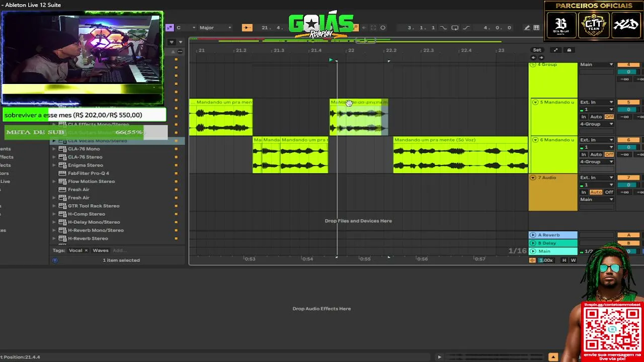Click the orange waveform icon beside 1.00x
This screenshot has width=644, height=362.
(532, 260)
